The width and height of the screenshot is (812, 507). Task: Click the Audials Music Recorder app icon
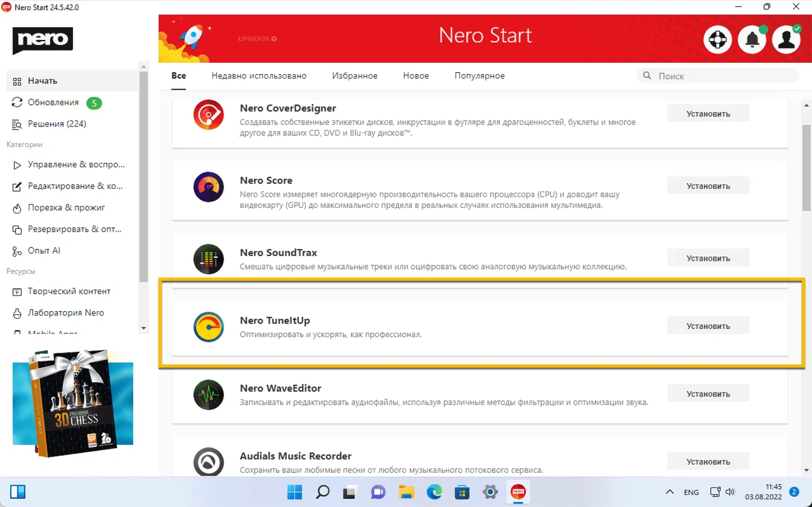point(208,462)
